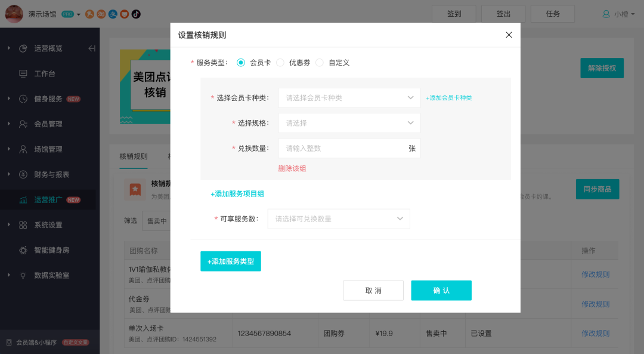Click the 会员管理 member icon

(x=23, y=124)
